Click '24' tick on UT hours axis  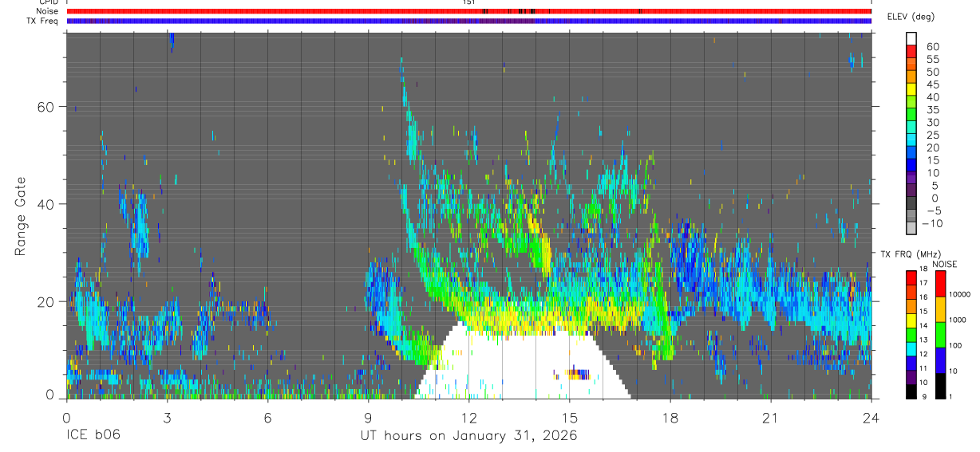(x=871, y=417)
